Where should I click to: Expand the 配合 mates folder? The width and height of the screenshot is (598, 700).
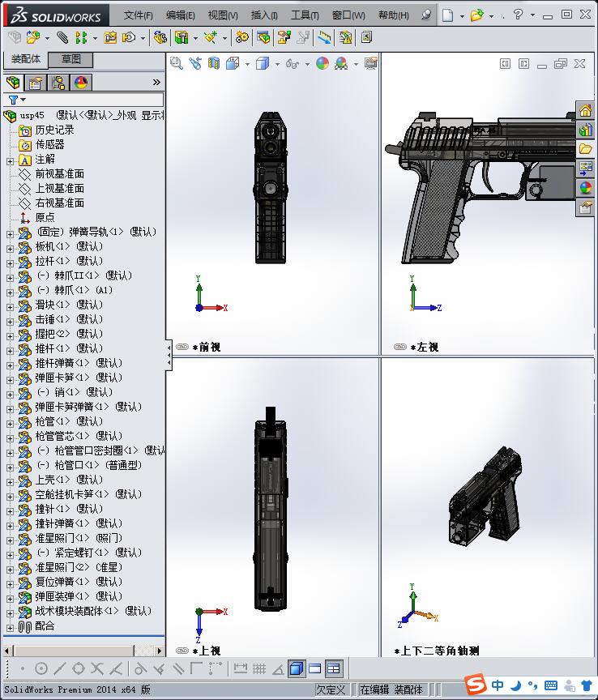10,628
